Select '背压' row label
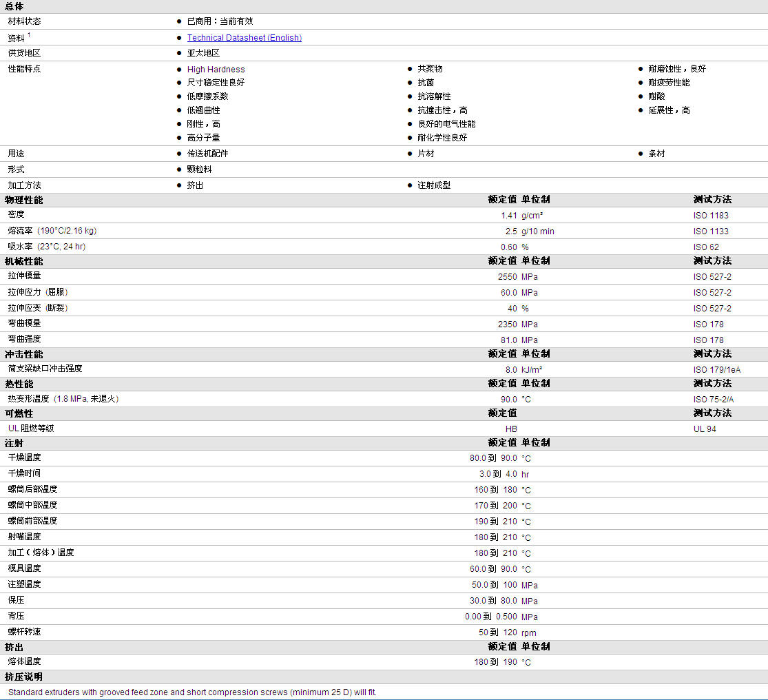 16,616
